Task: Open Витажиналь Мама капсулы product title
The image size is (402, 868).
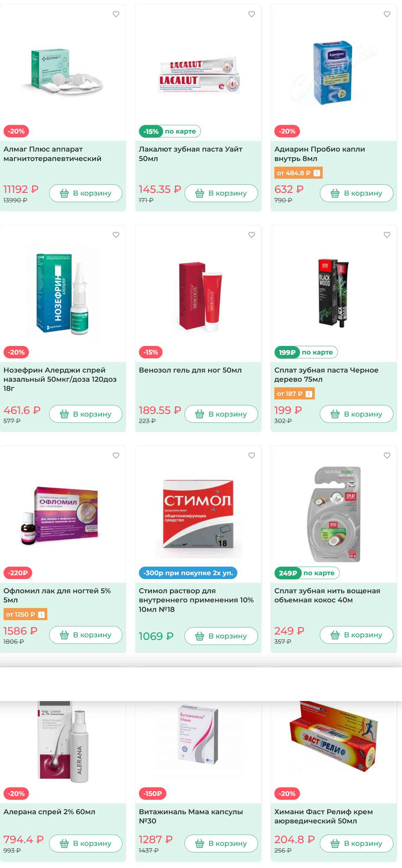Action: click(191, 816)
